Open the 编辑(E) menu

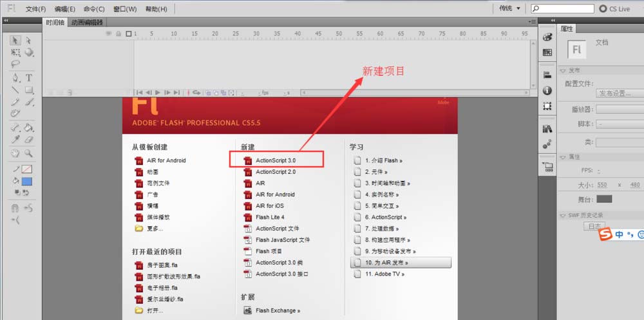(65, 9)
